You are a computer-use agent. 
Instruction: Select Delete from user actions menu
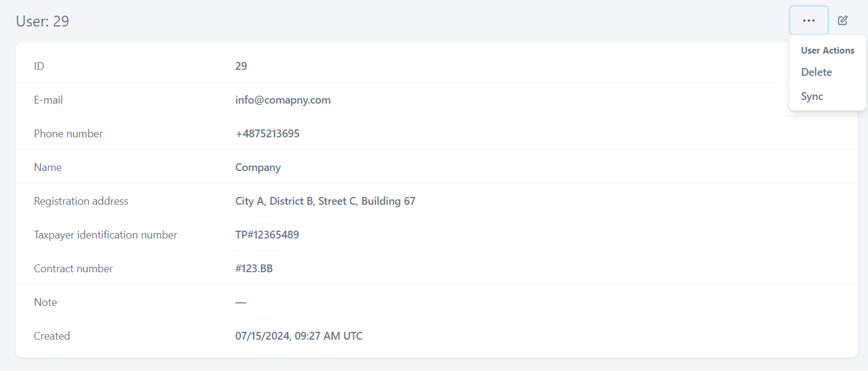(x=816, y=72)
